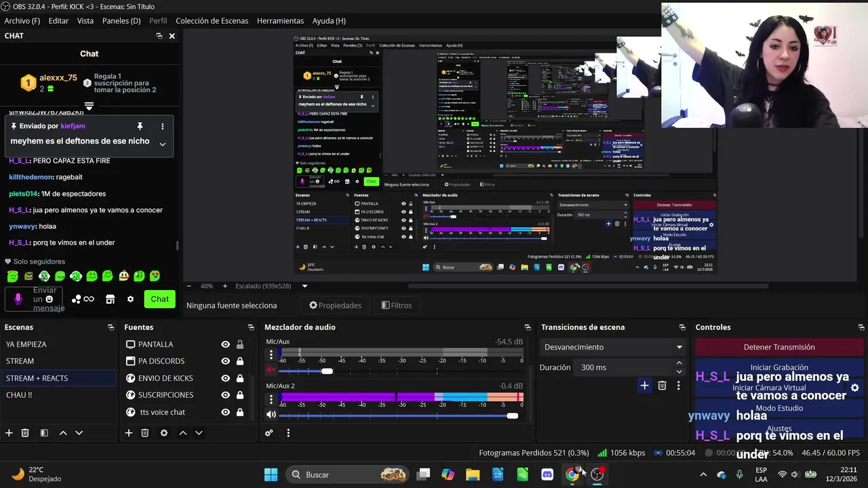Hide the PA DISCORDS source
Viewport: 868px width, 488px height.
225,361
